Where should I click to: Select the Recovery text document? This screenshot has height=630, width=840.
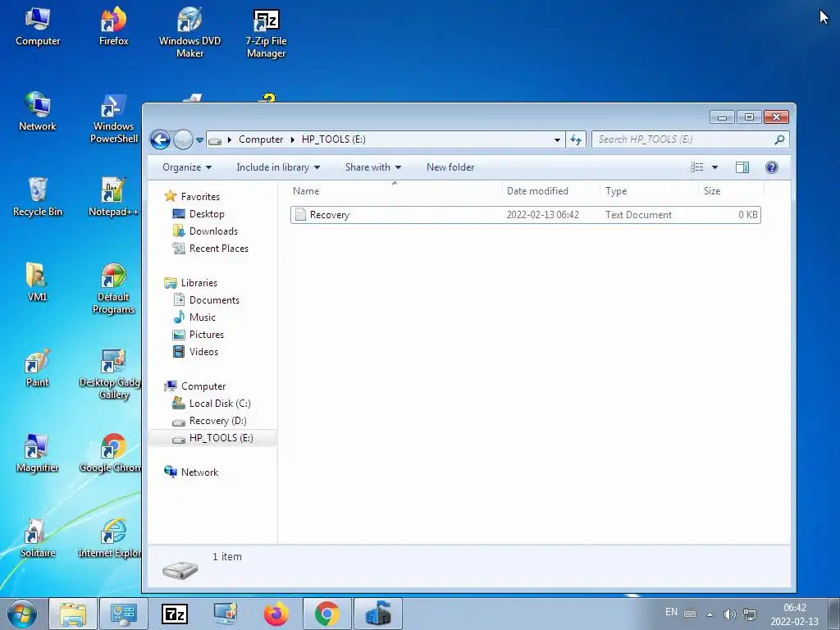point(526,215)
